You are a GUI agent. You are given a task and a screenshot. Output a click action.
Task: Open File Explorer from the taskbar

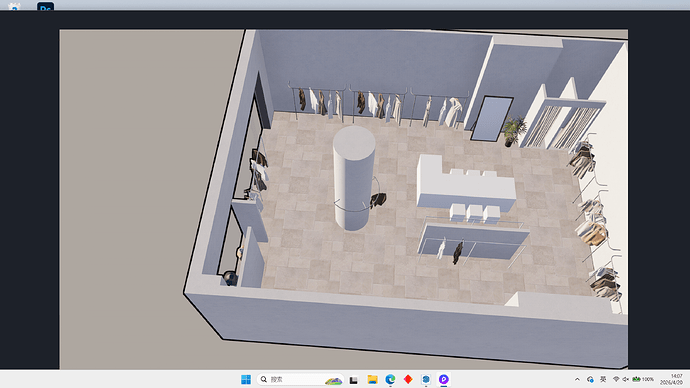pyautogui.click(x=372, y=379)
